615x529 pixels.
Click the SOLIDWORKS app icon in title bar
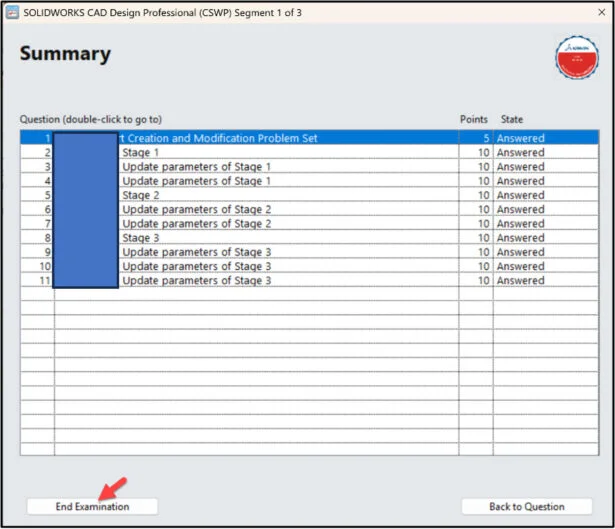tap(13, 12)
